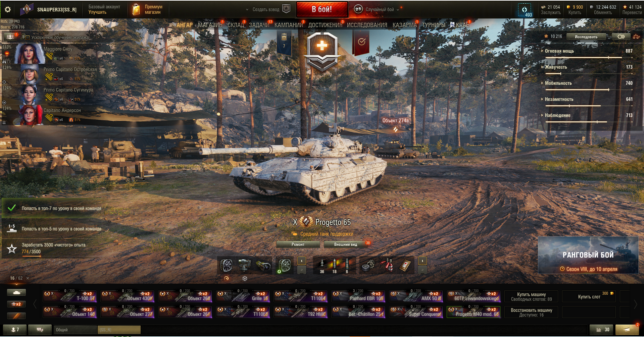Go to the ИССЛЕДОВАНИЯ tab

(x=367, y=25)
